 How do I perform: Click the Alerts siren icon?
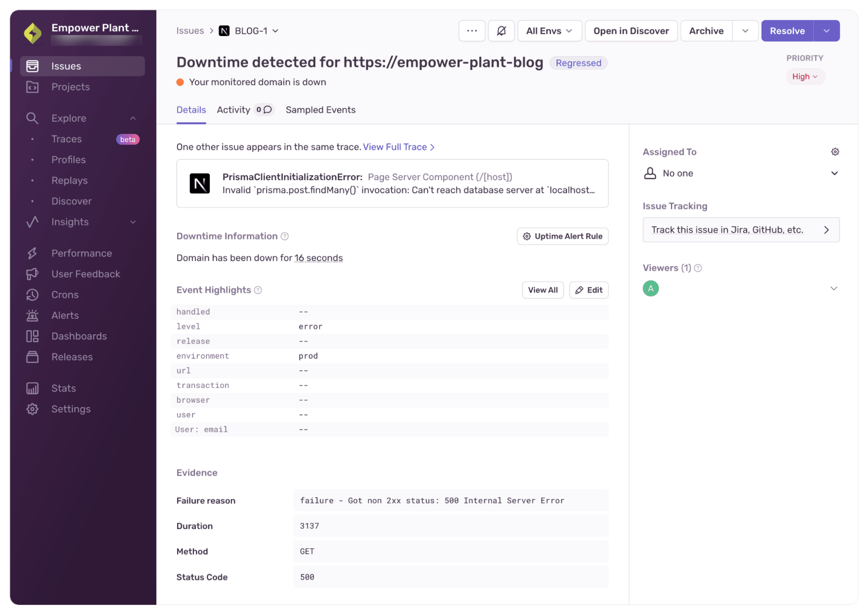pyautogui.click(x=32, y=315)
